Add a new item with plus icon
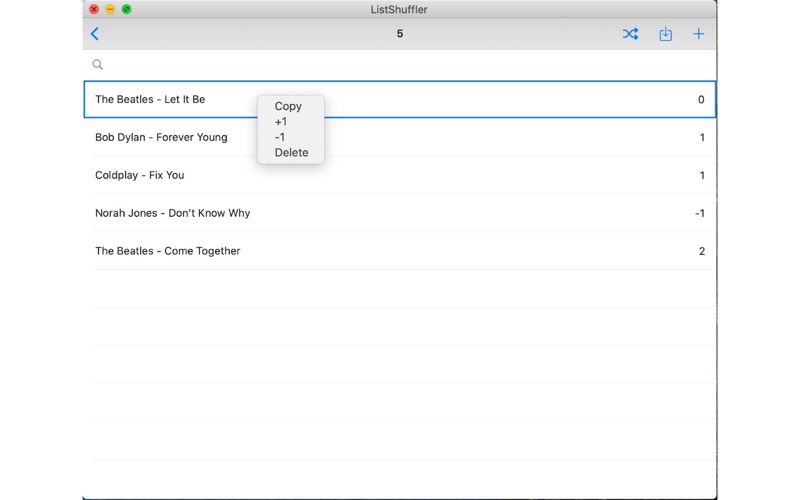The image size is (800, 500). point(698,34)
